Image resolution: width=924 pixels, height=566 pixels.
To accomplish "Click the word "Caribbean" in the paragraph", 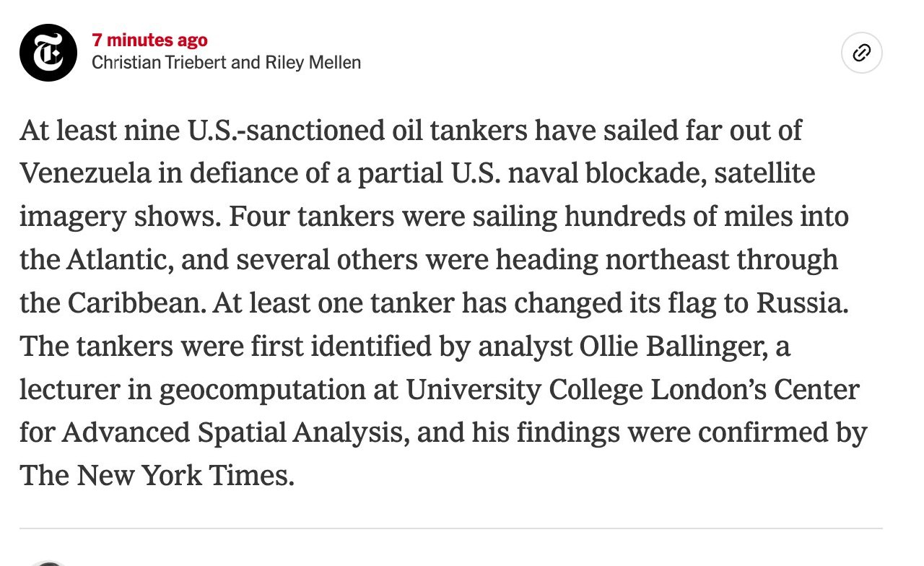I will pos(136,303).
